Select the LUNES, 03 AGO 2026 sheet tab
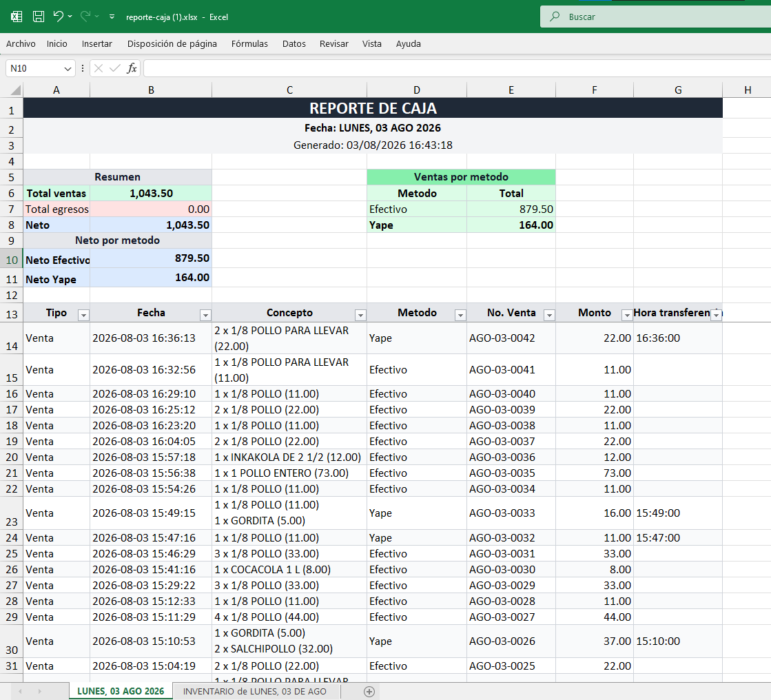 [x=121, y=691]
